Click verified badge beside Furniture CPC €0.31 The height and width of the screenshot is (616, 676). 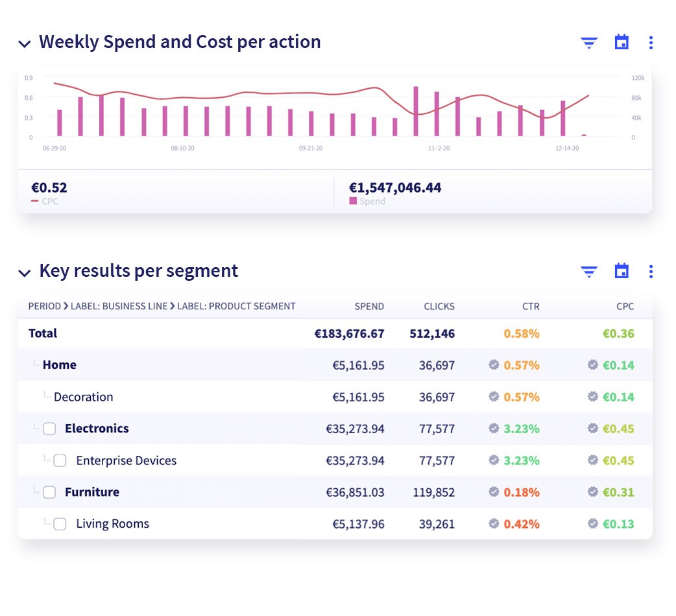point(593,492)
